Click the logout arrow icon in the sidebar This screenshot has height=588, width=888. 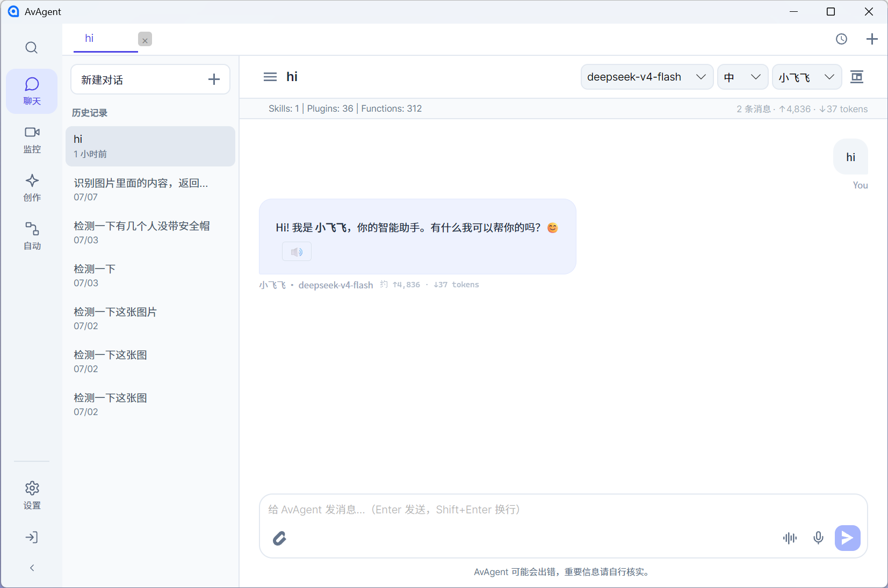coord(32,538)
